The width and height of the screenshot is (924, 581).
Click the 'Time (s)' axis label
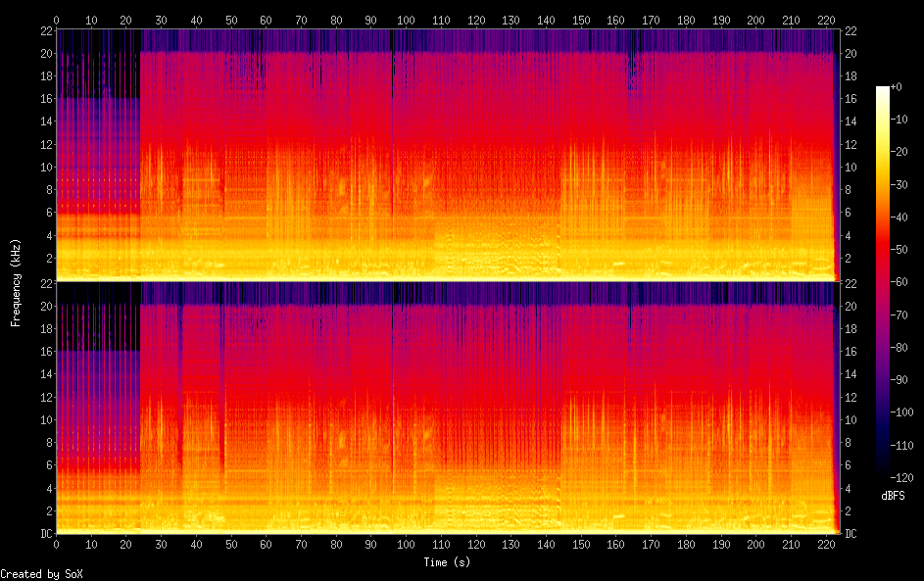point(445,561)
